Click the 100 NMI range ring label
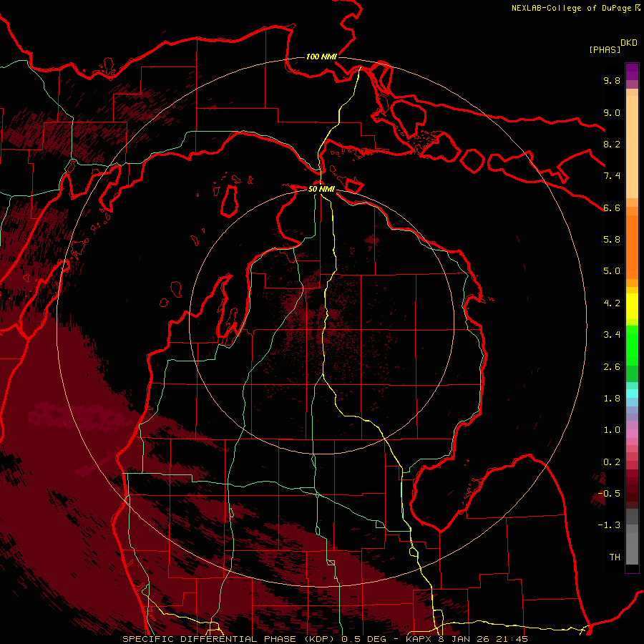The height and width of the screenshot is (644, 644). click(x=321, y=57)
